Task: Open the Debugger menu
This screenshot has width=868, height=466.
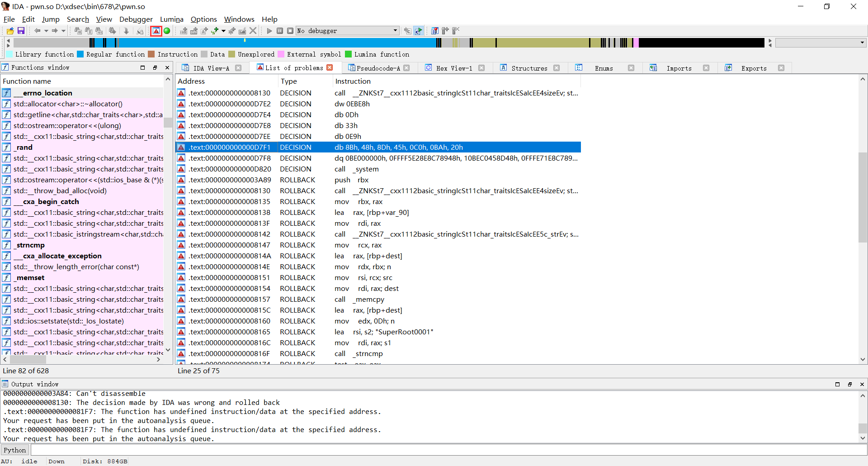Action: (136, 19)
